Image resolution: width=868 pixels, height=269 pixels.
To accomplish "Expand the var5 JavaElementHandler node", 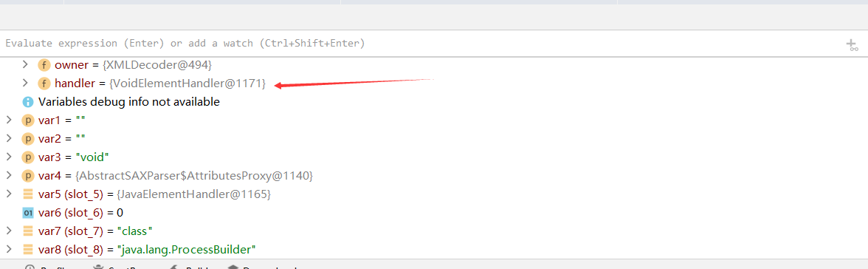I will pos(8,194).
